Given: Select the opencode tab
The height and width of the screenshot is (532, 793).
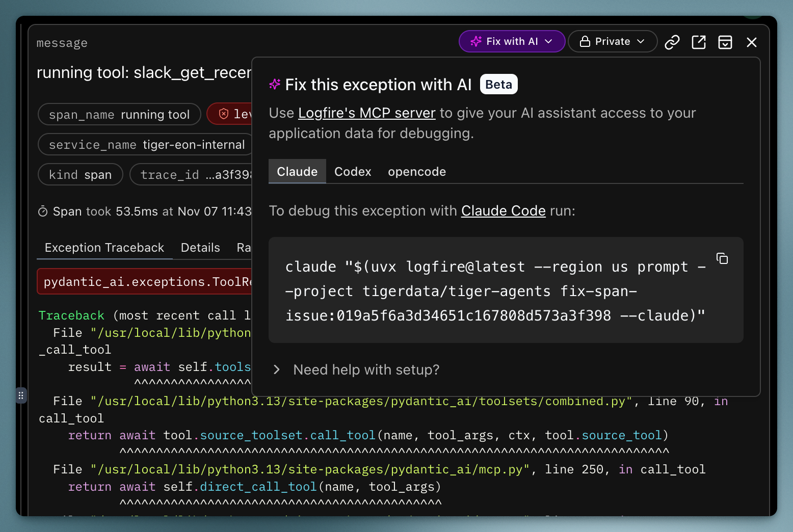Looking at the screenshot, I should (416, 171).
